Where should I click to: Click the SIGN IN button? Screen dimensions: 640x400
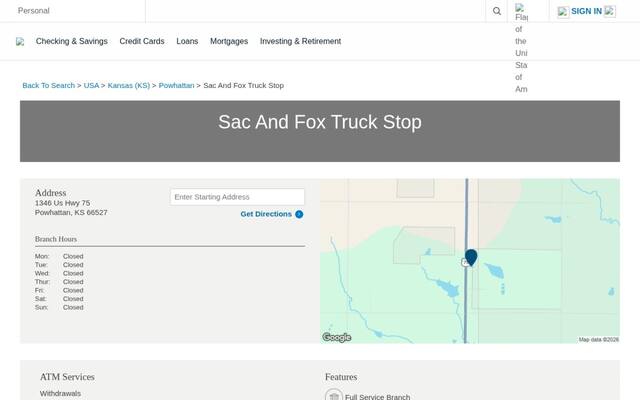click(586, 11)
